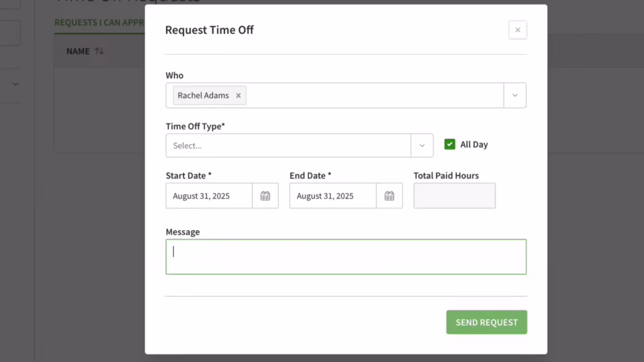The image size is (644, 362).
Task: Expand the left sidebar chevron
Action: pyautogui.click(x=15, y=84)
